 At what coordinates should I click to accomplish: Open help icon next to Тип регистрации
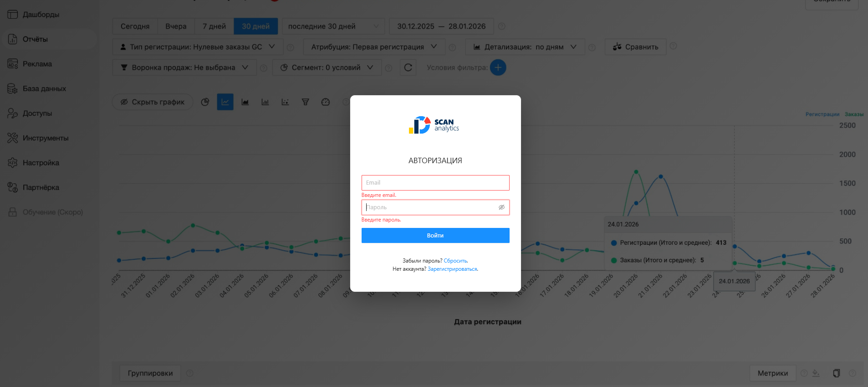pos(291,47)
